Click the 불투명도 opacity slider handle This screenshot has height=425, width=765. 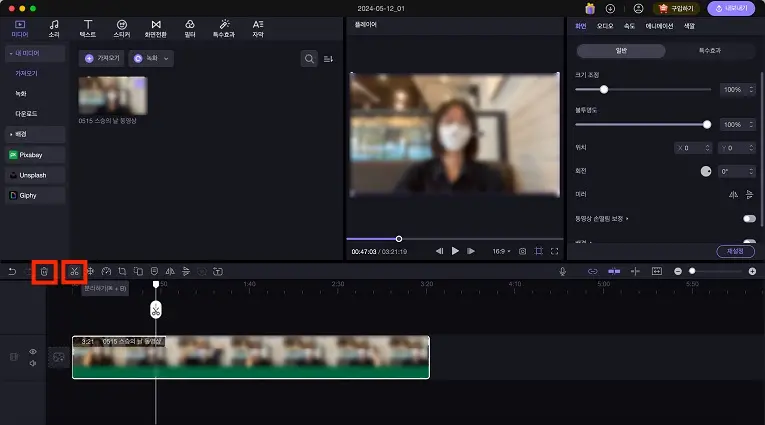[x=707, y=125]
